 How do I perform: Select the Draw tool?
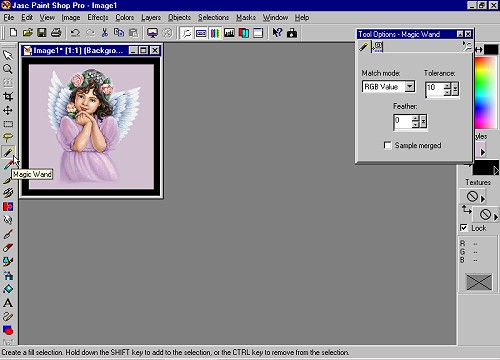coord(8,317)
